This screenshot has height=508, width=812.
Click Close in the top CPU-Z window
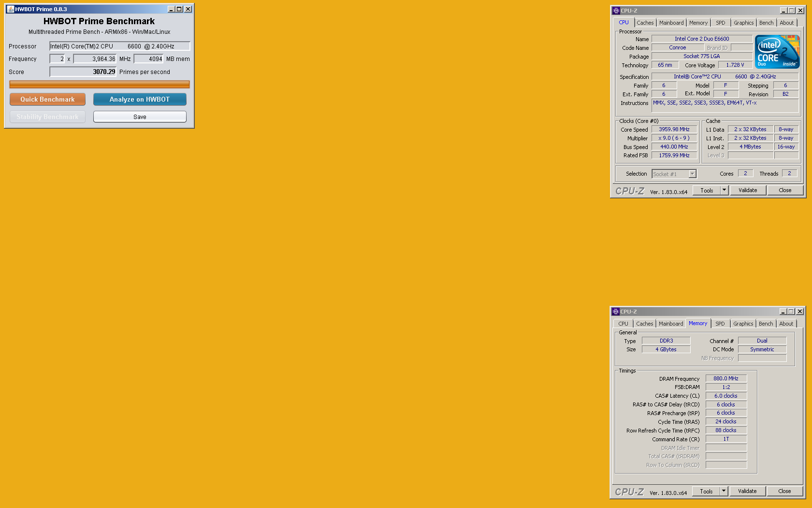pyautogui.click(x=785, y=190)
